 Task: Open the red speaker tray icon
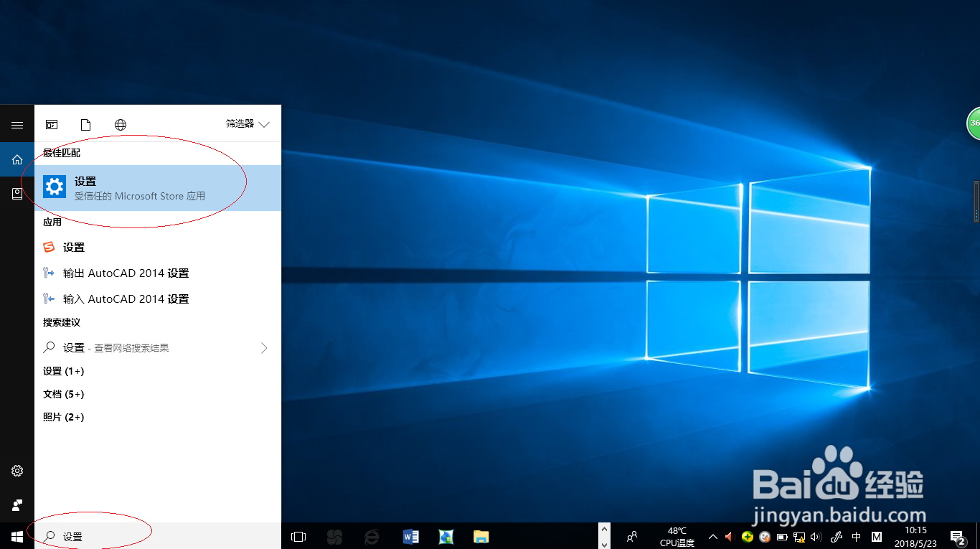pos(730,536)
